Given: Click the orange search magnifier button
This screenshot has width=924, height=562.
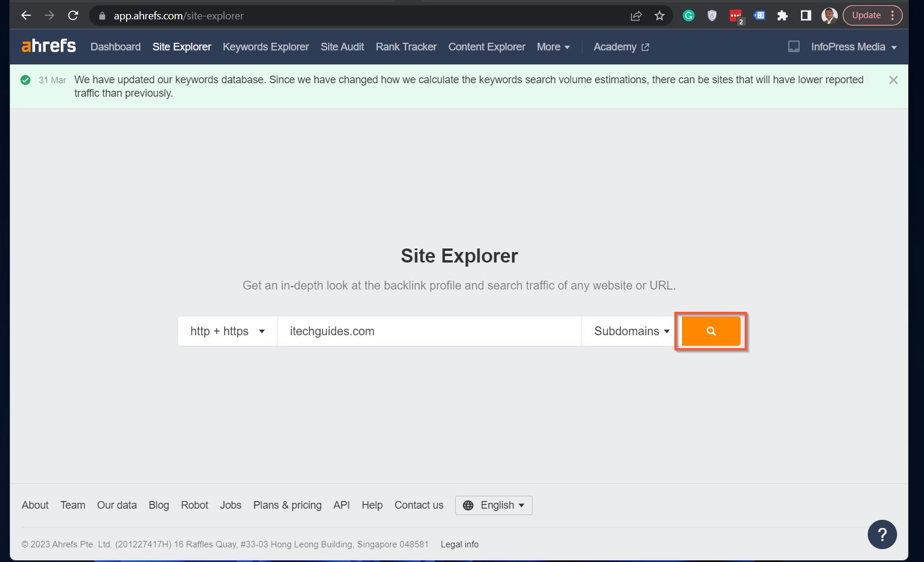Looking at the screenshot, I should click(x=711, y=331).
